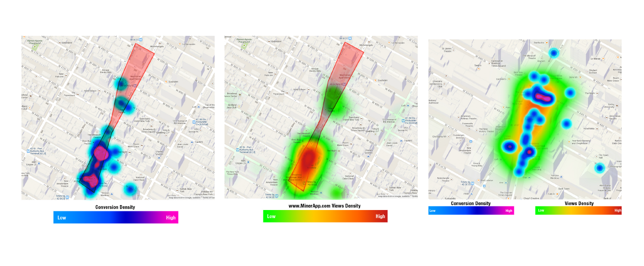Click the Starbucks cafe icon on the combined map
Viewport: 644px width, 266px height.
[547, 43]
